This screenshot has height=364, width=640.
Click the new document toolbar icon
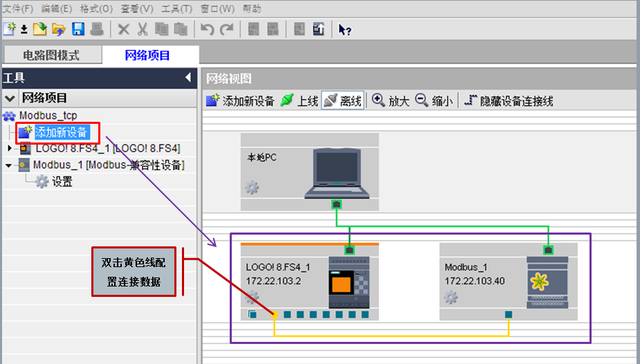(9, 29)
